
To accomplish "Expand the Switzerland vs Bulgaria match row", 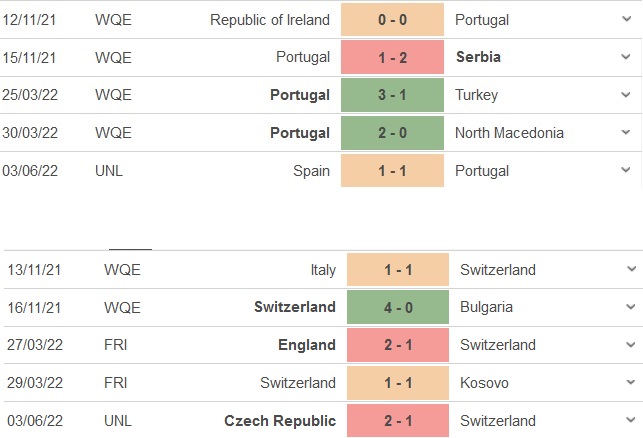I will pyautogui.click(x=630, y=307).
